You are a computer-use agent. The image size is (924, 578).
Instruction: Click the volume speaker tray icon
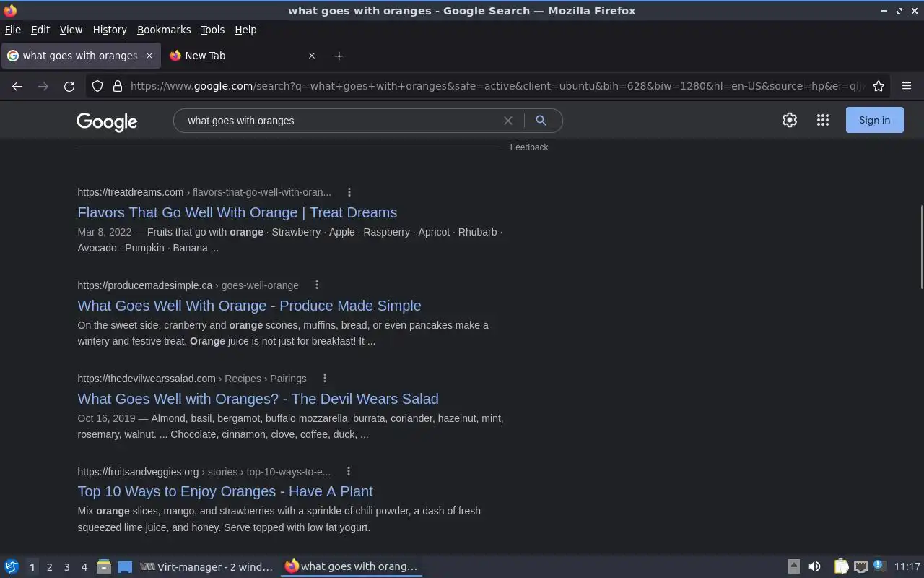(814, 566)
